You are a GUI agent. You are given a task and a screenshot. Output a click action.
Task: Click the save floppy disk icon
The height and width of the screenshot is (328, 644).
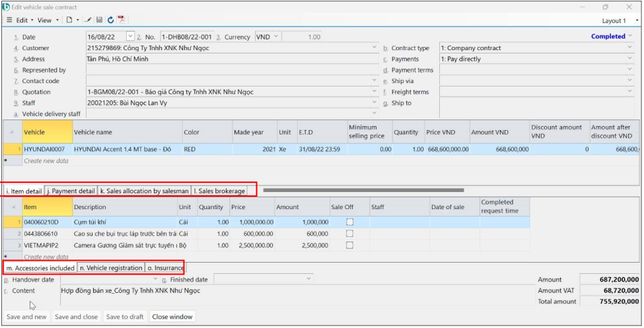point(100,20)
